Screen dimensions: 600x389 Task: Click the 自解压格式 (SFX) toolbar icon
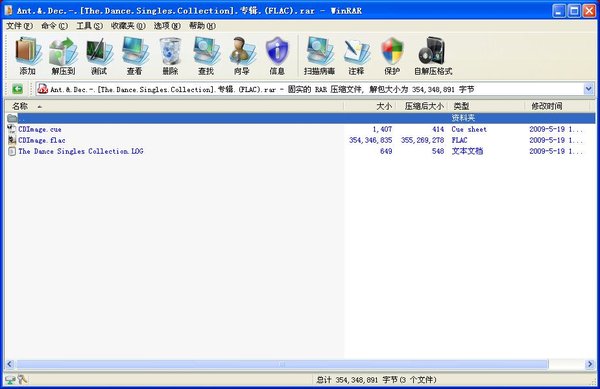click(x=433, y=56)
